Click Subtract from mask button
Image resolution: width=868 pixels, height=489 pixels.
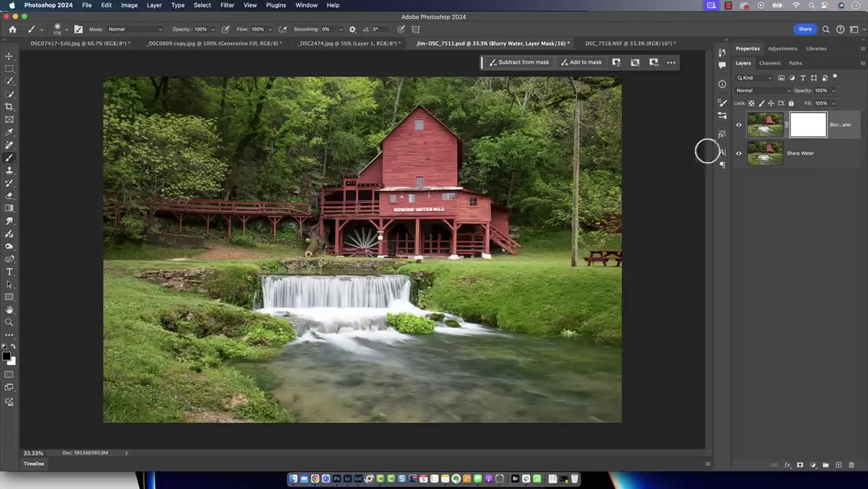pos(519,62)
